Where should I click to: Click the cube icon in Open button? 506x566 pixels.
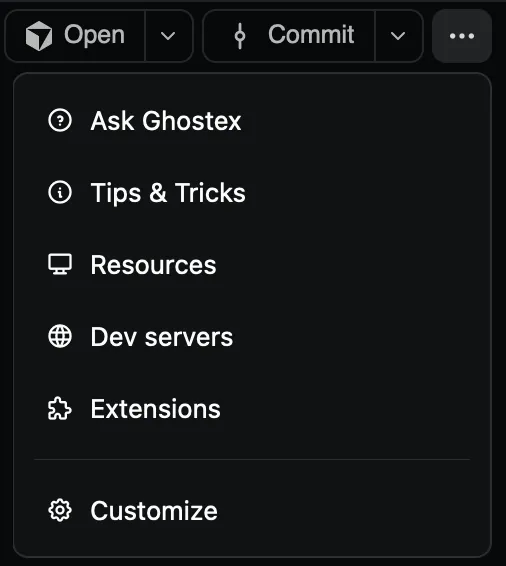pos(39,36)
